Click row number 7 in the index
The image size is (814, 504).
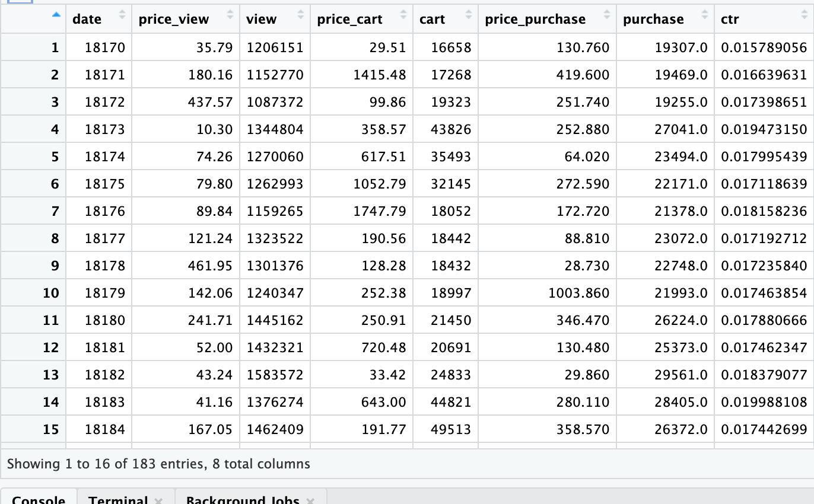click(x=55, y=211)
